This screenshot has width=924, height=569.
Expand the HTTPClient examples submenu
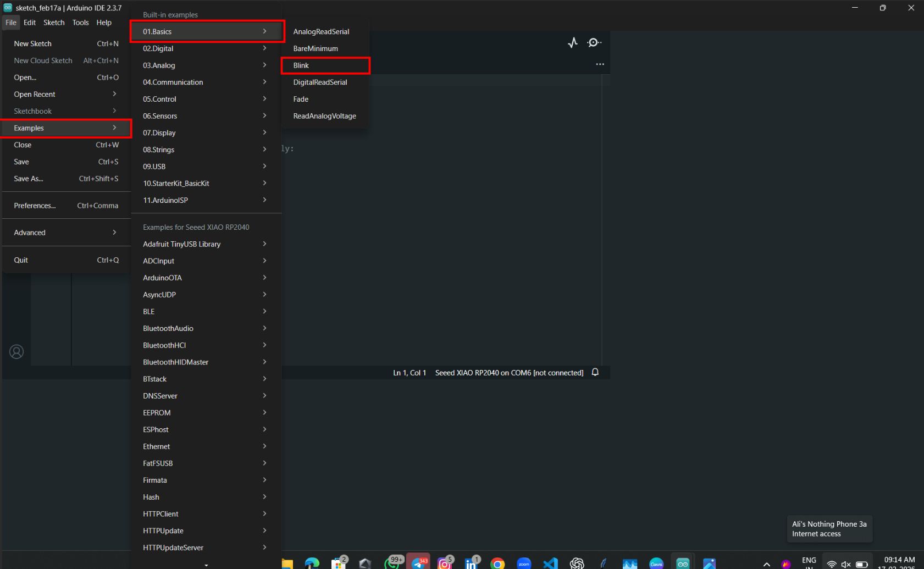(x=207, y=514)
